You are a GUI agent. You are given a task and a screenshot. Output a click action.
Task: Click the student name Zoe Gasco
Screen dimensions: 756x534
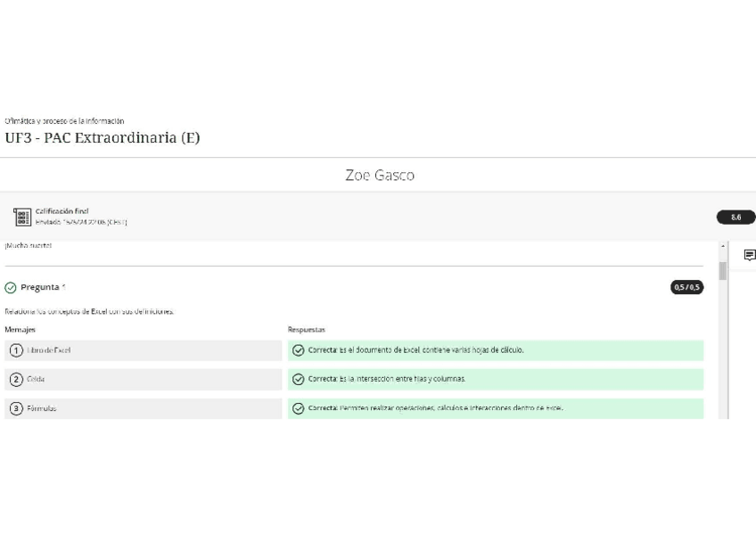(379, 176)
